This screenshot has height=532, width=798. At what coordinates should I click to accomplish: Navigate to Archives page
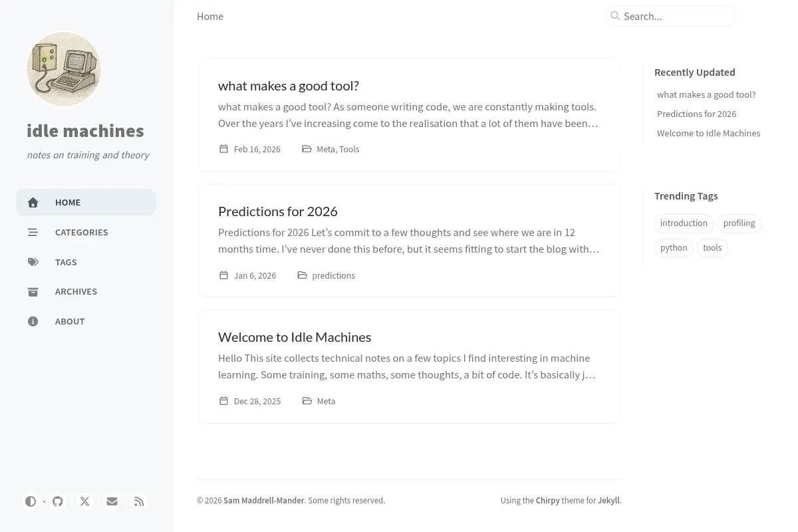(x=86, y=291)
